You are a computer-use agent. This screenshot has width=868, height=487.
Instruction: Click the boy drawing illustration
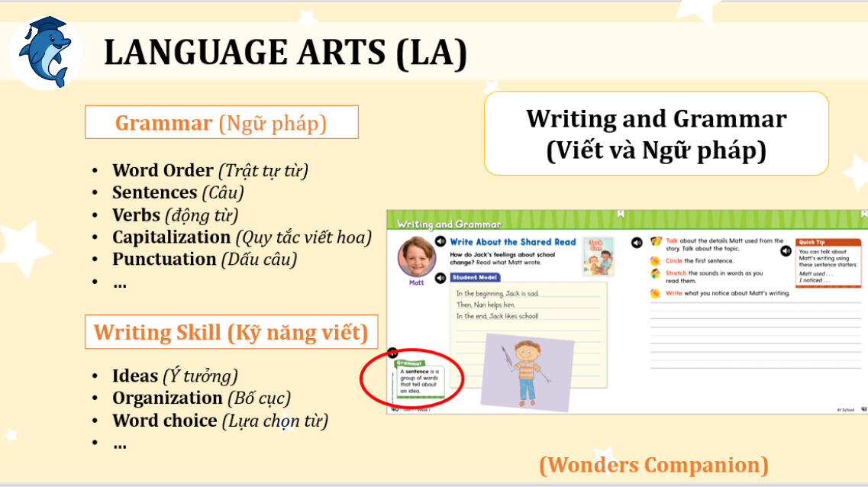point(525,371)
